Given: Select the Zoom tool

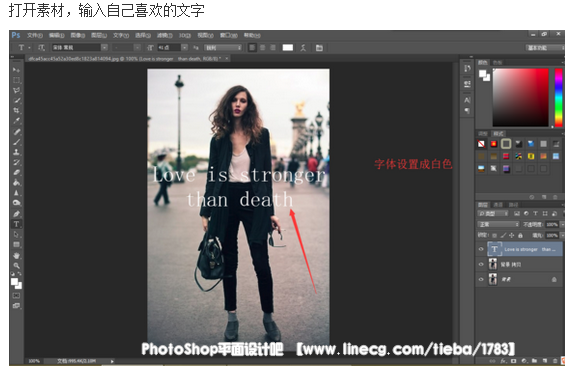Looking at the screenshot, I should click(x=16, y=266).
